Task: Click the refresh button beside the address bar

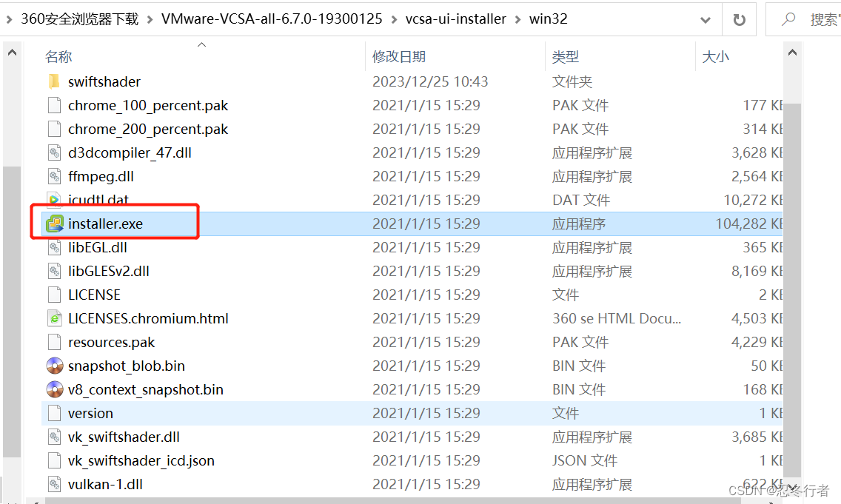Action: tap(739, 20)
